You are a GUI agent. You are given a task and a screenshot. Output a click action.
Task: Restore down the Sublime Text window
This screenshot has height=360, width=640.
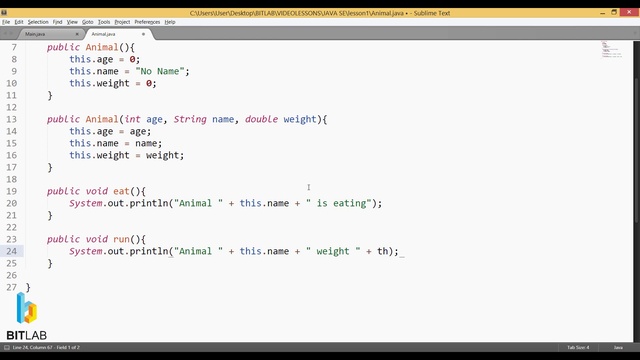(614, 13)
